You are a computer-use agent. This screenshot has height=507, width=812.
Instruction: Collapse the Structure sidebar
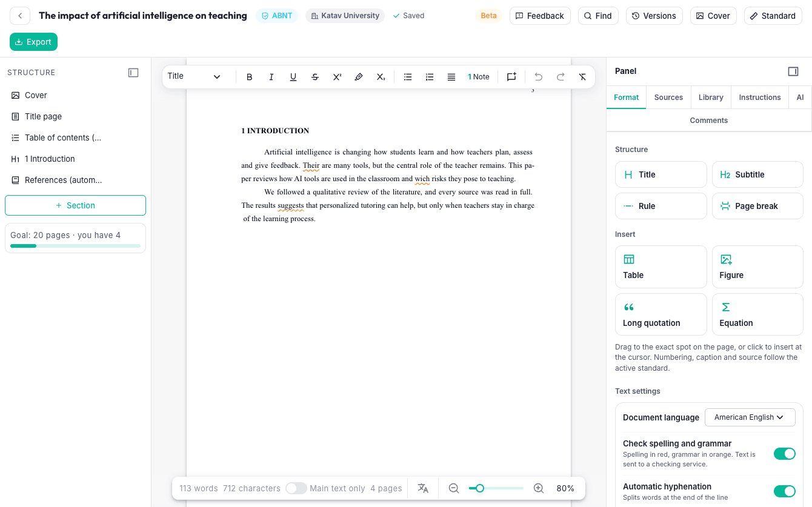click(133, 73)
